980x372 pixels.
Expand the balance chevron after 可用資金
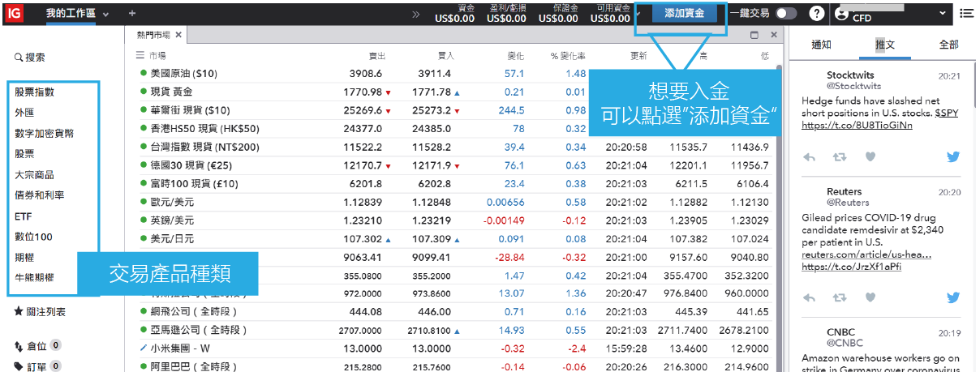click(x=639, y=13)
